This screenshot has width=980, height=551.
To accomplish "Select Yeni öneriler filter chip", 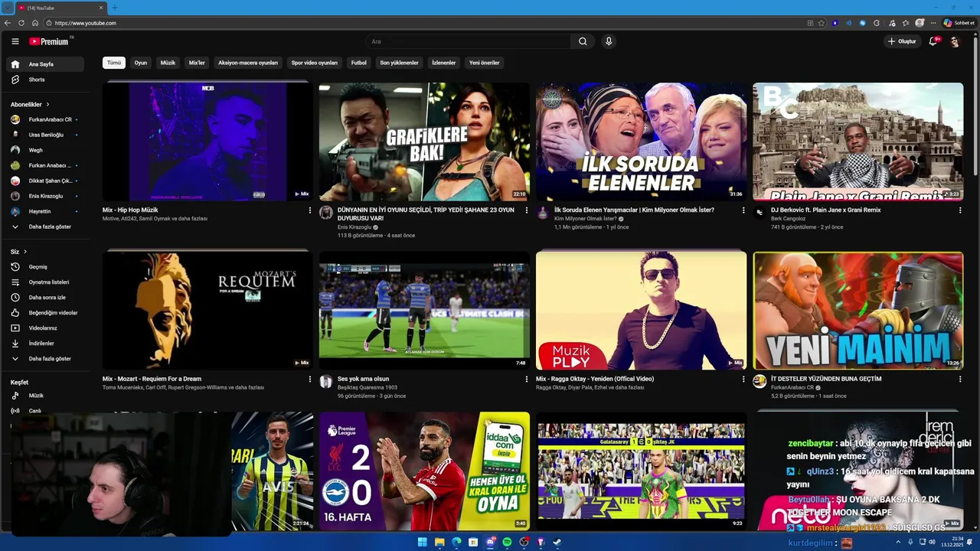I will click(485, 63).
